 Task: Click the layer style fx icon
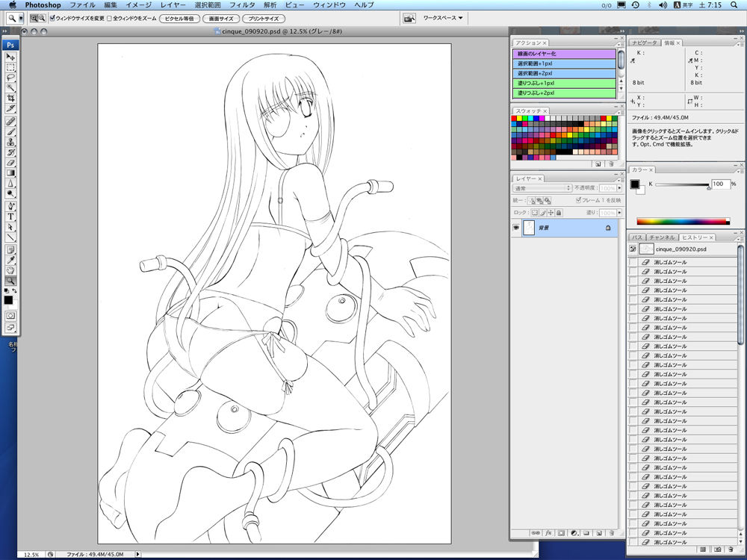548,533
